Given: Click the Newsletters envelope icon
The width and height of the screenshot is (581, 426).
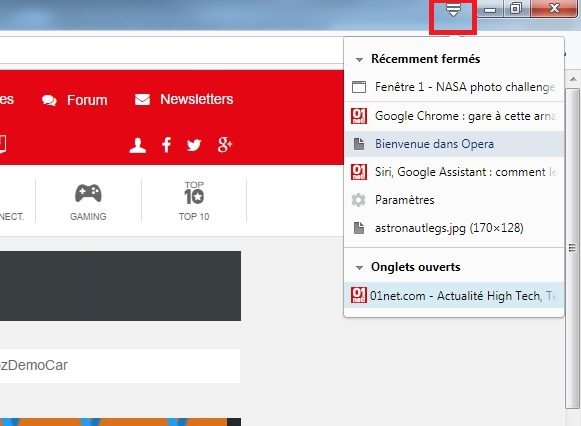Looking at the screenshot, I should click(x=142, y=99).
